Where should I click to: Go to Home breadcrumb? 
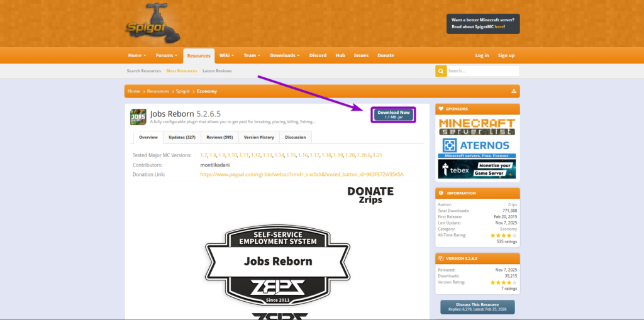point(134,91)
